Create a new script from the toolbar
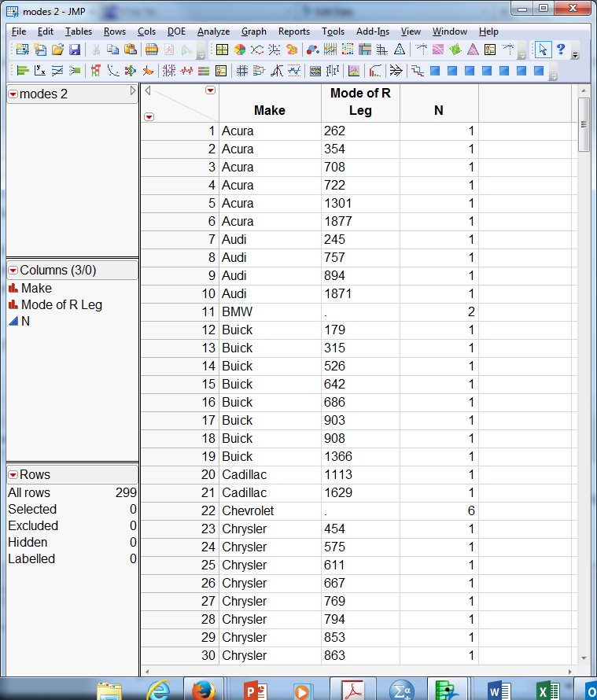Image resolution: width=597 pixels, height=700 pixels. click(40, 50)
